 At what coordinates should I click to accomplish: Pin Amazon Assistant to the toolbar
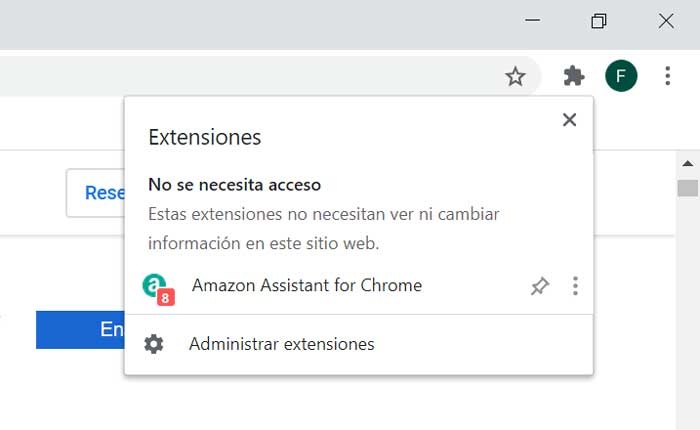pos(540,287)
